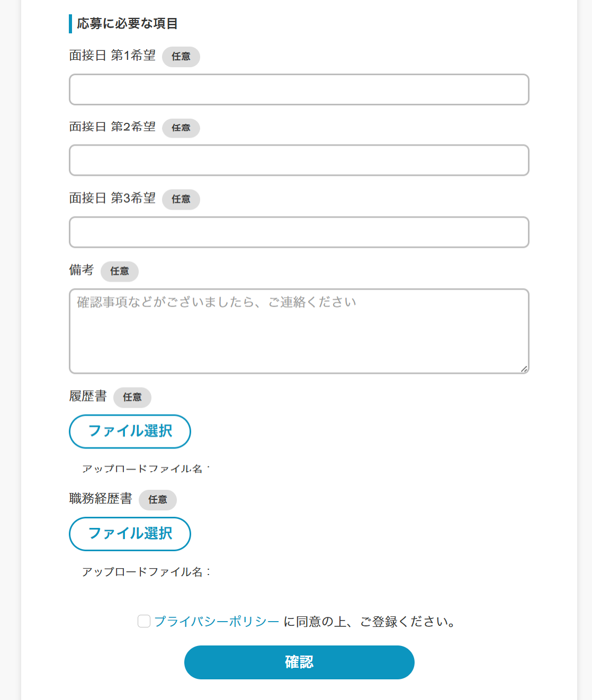592x700 pixels.
Task: Select the 面接日 第3希望 input field
Action: [299, 232]
